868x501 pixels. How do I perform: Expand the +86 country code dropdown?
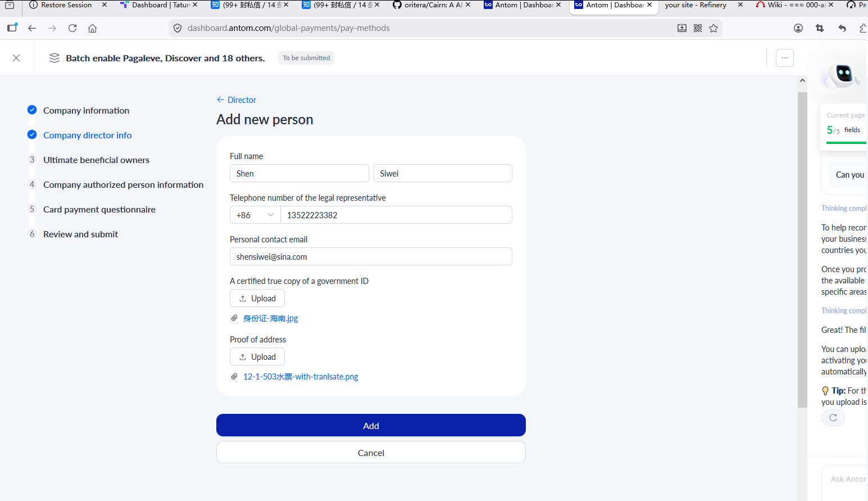[x=255, y=215]
